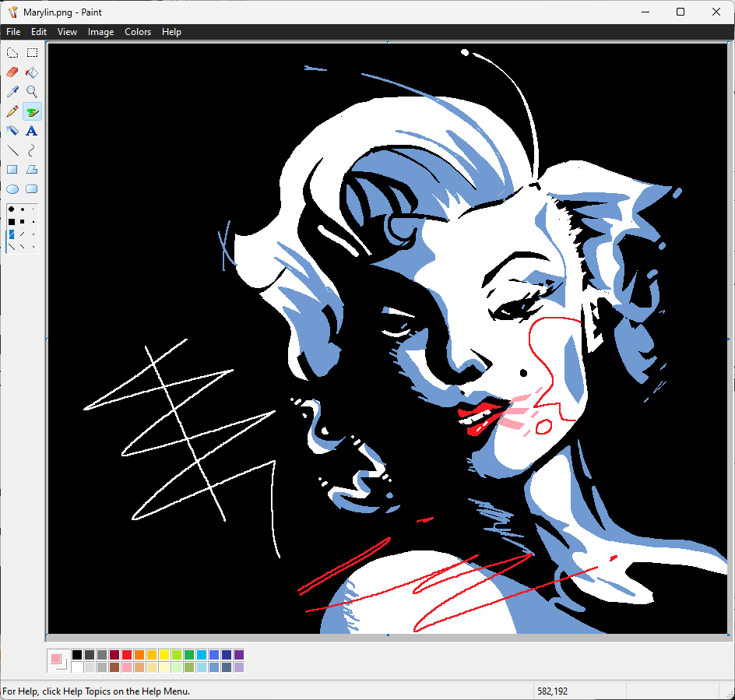The image size is (735, 700).
Task: Select the Pick Color eyedropper tool
Action: [x=12, y=92]
